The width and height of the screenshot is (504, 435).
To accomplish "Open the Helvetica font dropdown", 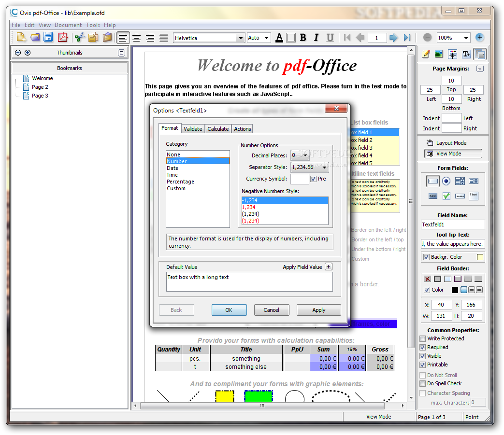I will pos(241,38).
